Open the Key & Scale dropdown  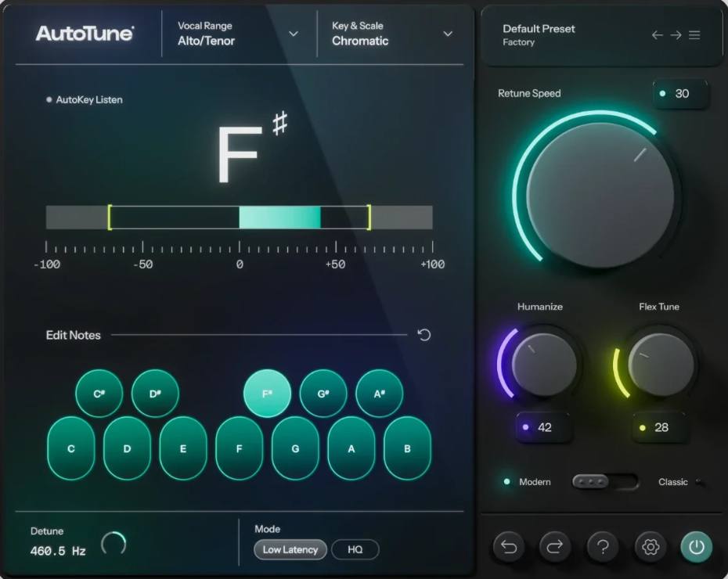(392, 34)
